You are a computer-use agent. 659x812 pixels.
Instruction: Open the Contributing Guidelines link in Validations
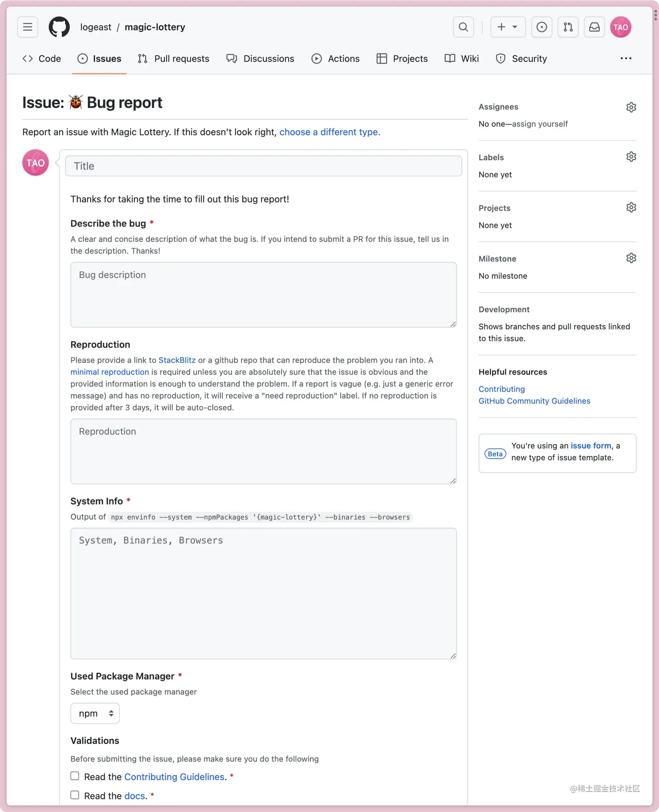174,777
